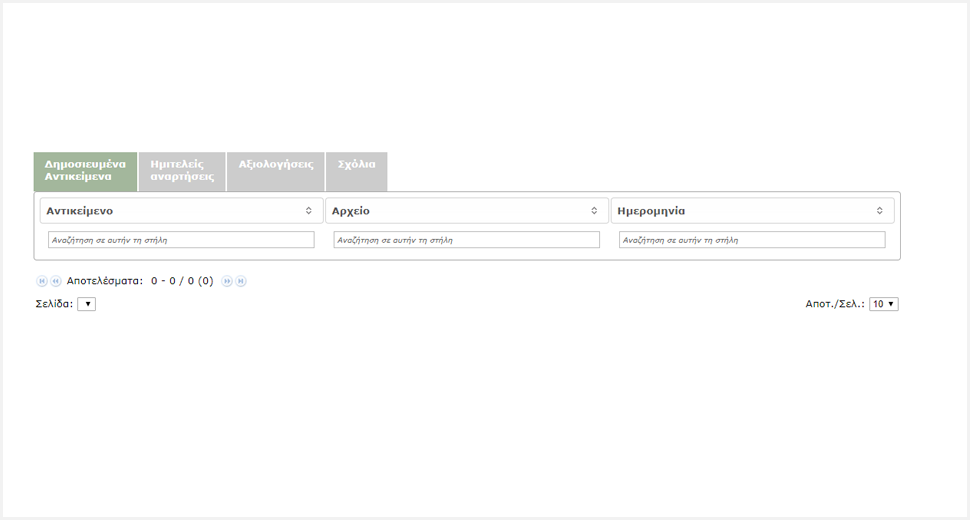The height and width of the screenshot is (520, 970).
Task: Click the Αρχείο column header label
Action: pos(351,211)
